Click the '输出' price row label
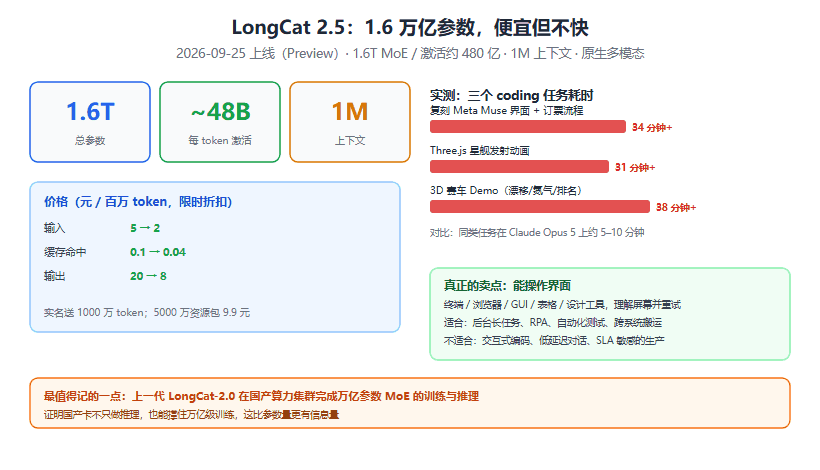This screenshot has width=820, height=470. click(54, 276)
